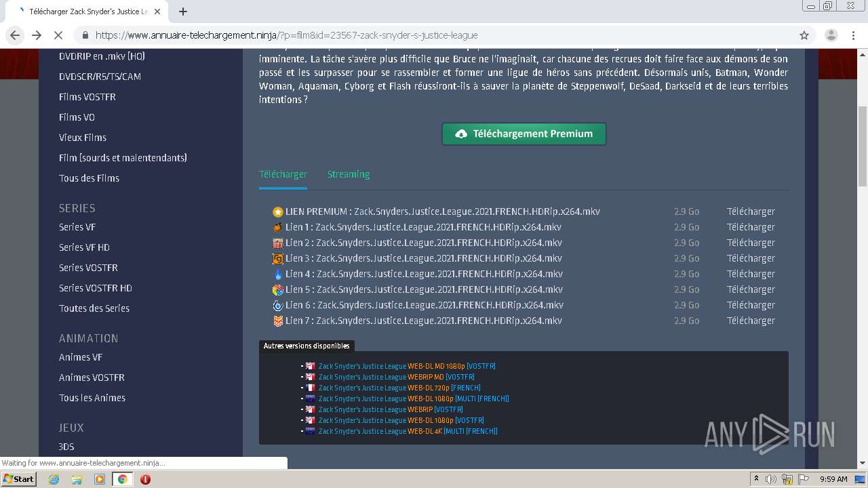Click Télécharger for Lien 3
The image size is (868, 488).
[x=751, y=258]
